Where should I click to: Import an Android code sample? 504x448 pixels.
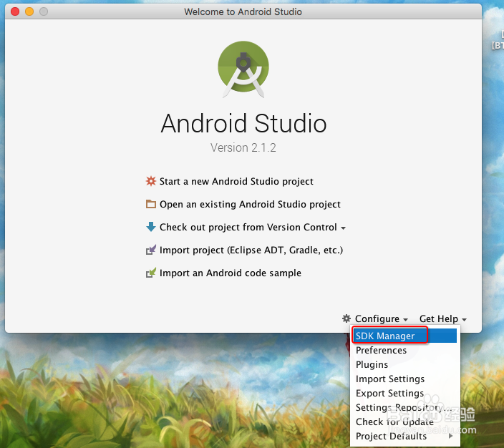231,273
